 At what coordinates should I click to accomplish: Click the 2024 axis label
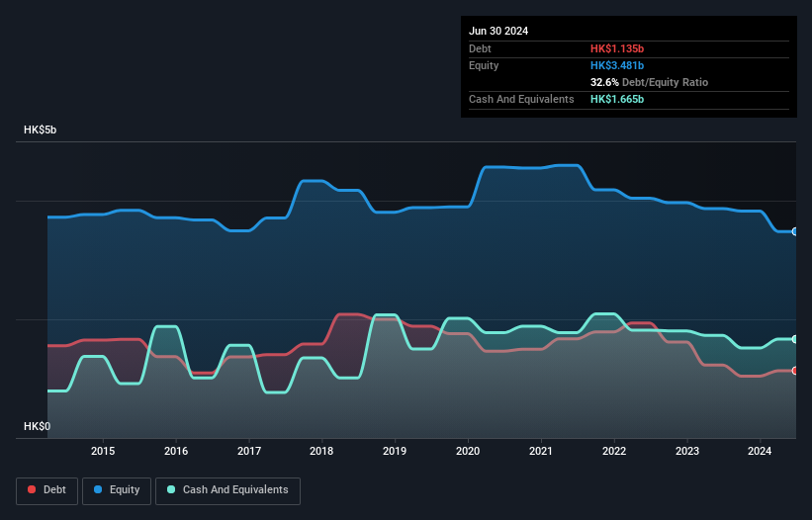pyautogui.click(x=760, y=451)
